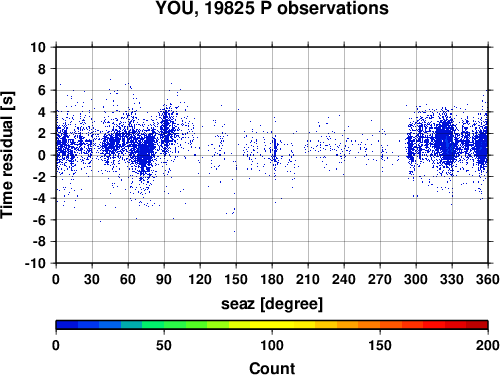Click the x-axis tick label 90

point(164,279)
